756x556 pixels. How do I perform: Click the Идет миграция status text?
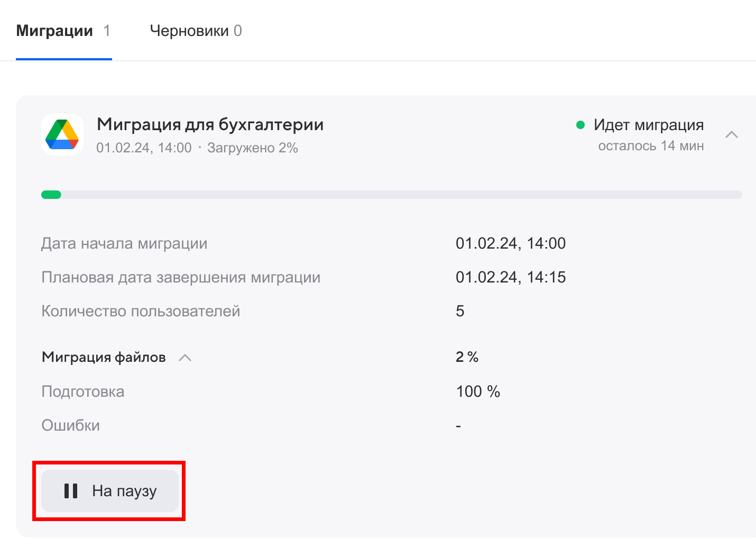coord(648,125)
